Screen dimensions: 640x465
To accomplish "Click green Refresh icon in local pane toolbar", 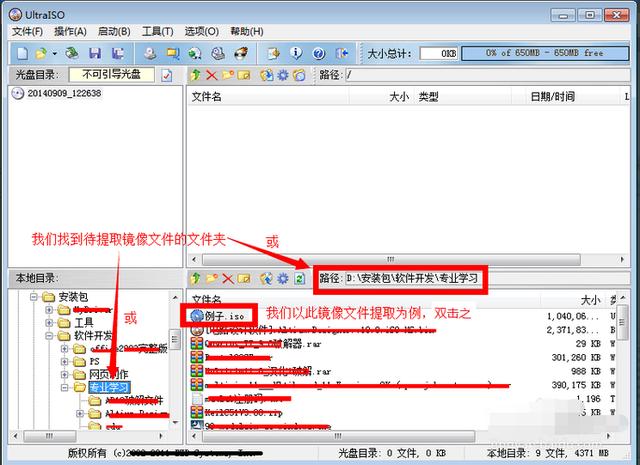I will pyautogui.click(x=300, y=279).
